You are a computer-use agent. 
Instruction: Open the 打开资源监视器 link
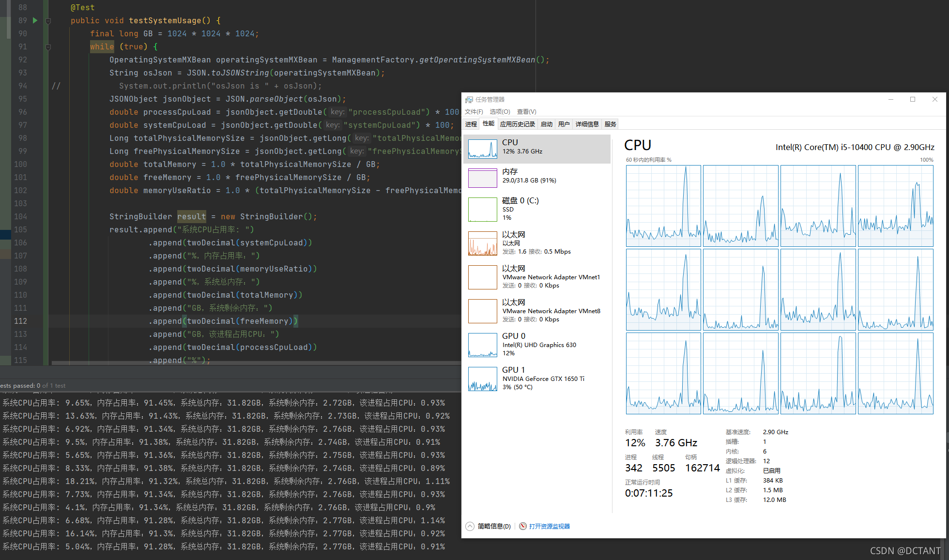[549, 526]
